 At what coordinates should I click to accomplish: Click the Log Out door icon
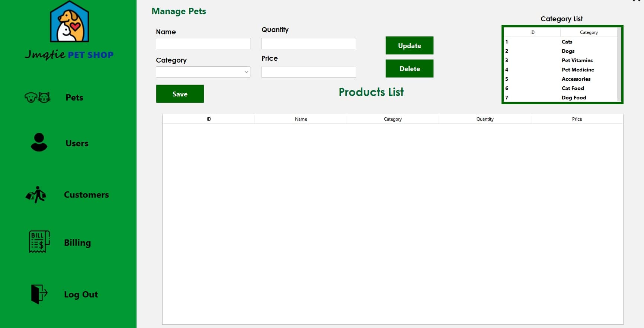(x=39, y=294)
